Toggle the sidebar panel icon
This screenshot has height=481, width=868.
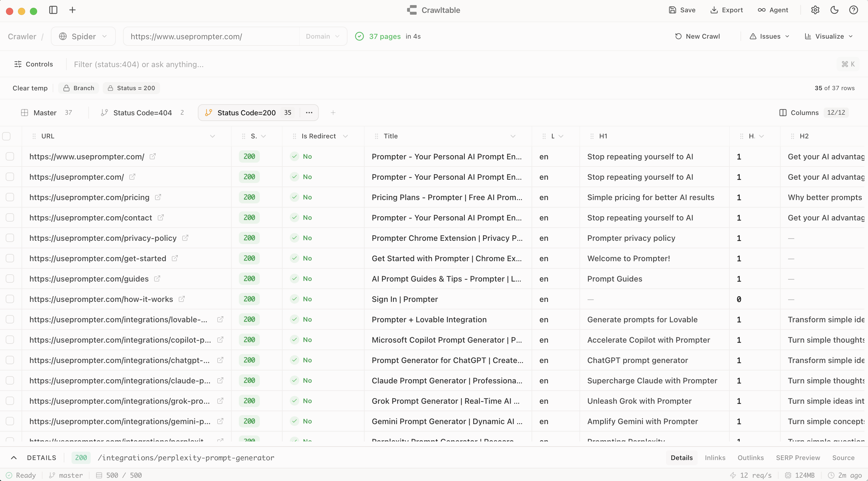click(x=53, y=10)
